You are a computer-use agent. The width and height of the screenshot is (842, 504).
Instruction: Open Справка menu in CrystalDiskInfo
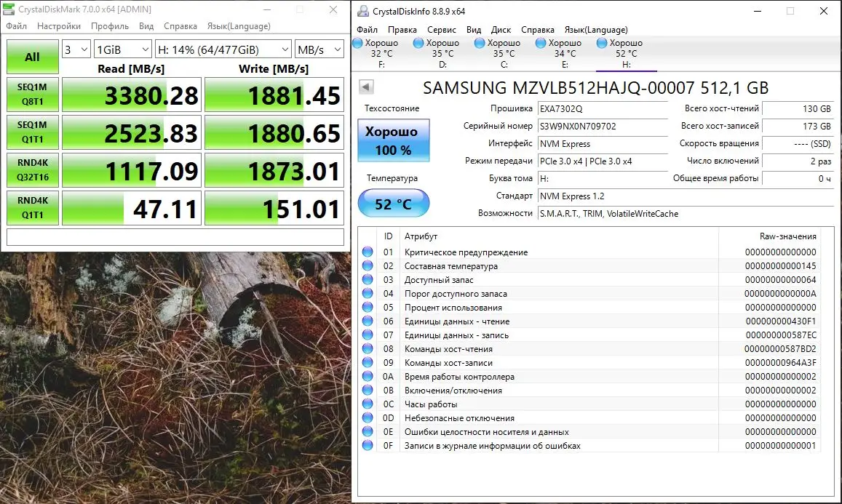pos(537,30)
